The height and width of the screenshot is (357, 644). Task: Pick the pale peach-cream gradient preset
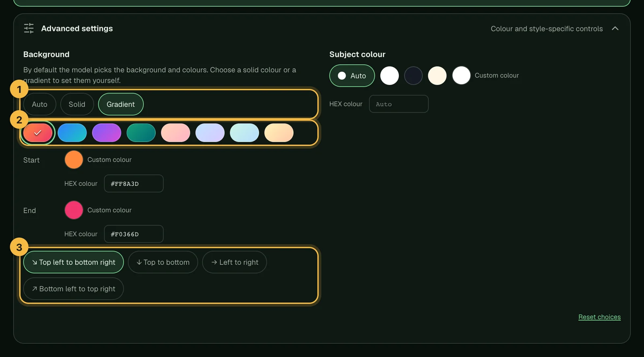click(x=279, y=133)
